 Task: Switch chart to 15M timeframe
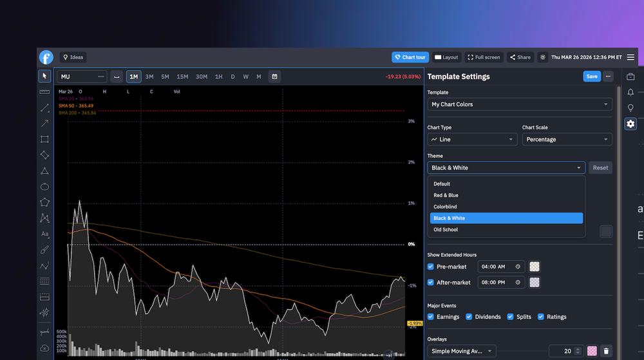(182, 77)
